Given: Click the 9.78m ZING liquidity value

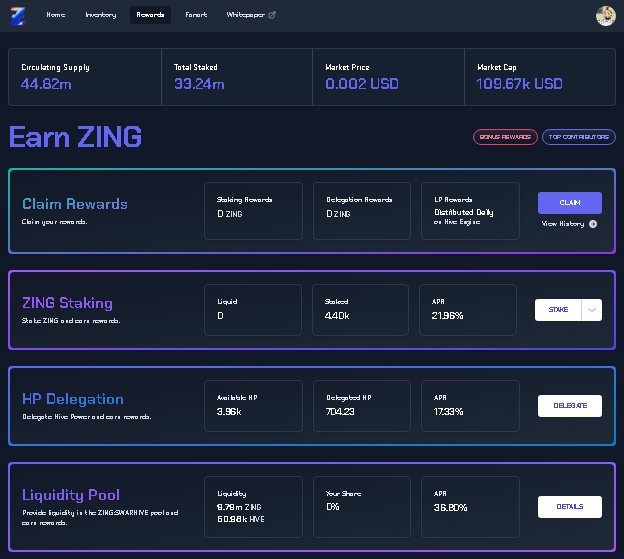Looking at the screenshot, I should tap(239, 507).
